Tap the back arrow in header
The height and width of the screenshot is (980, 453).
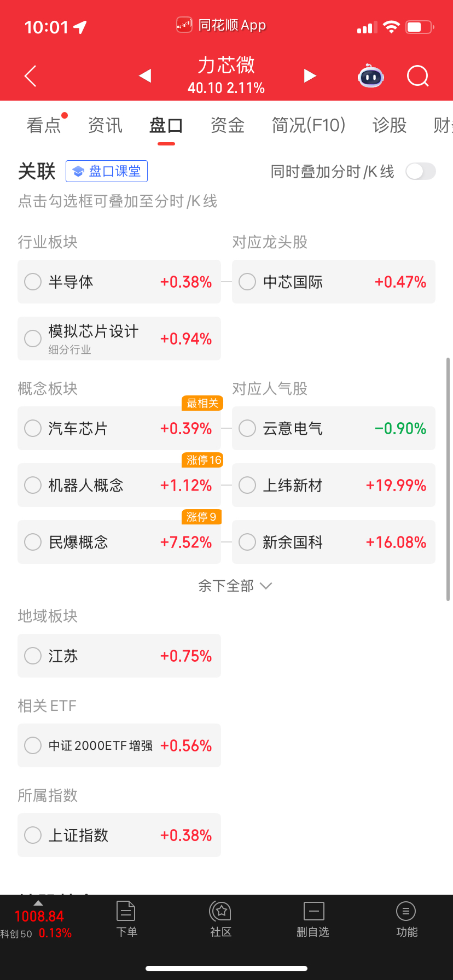[x=31, y=76]
